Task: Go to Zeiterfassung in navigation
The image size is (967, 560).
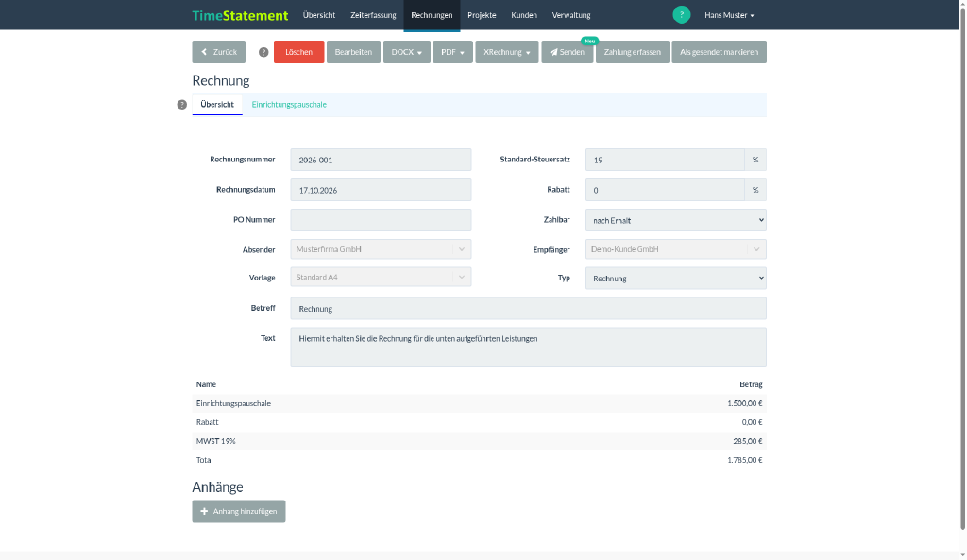Action: click(373, 15)
